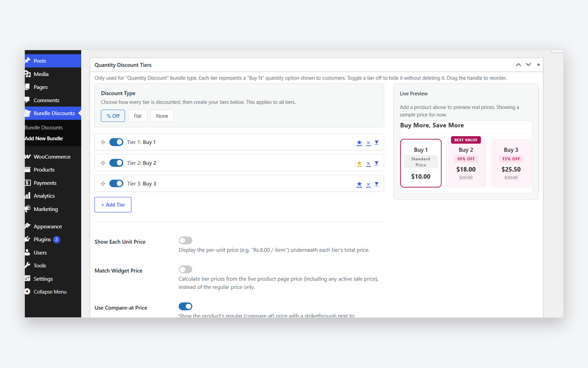Click the + Add Tier button

tap(113, 205)
